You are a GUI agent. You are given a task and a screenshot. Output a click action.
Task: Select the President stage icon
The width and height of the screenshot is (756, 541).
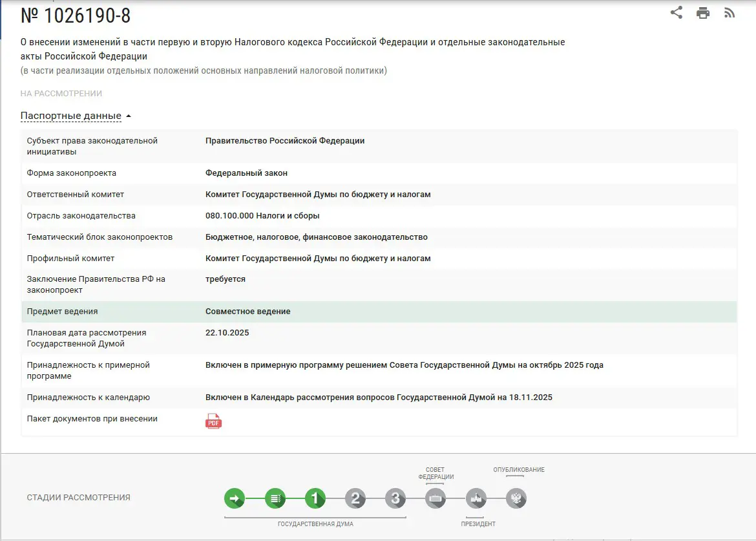[x=476, y=498]
